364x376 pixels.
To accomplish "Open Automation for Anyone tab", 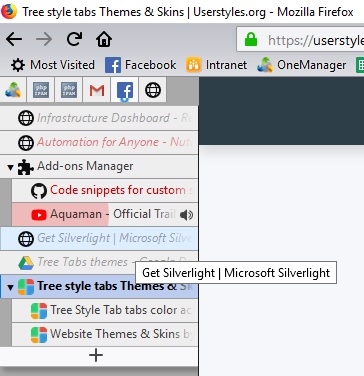I will [x=99, y=142].
